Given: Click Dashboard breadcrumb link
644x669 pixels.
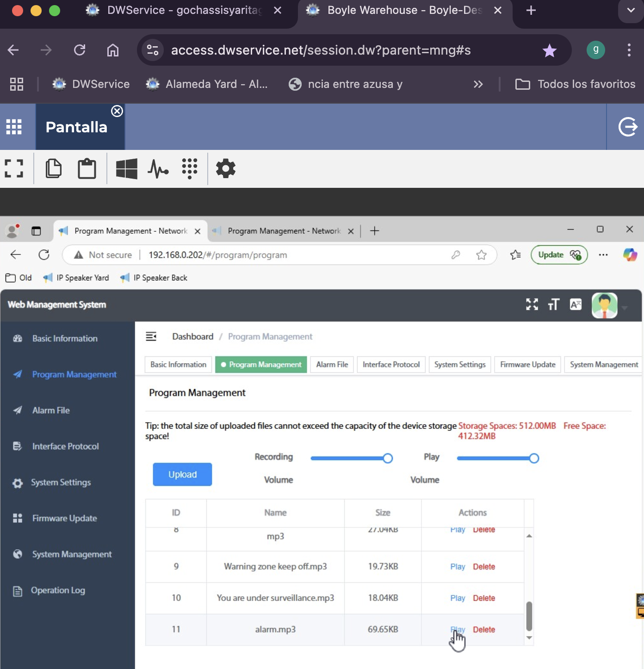Looking at the screenshot, I should point(192,336).
